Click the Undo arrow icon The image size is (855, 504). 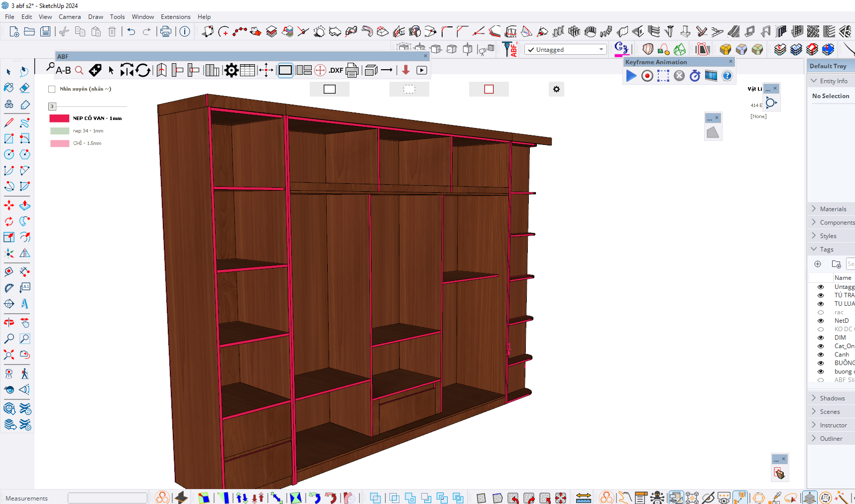click(x=131, y=32)
